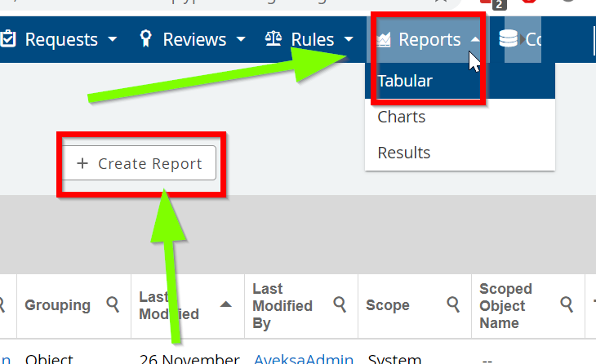596x364 pixels.
Task: Click the search icon in the Grouping column
Action: pos(113,305)
